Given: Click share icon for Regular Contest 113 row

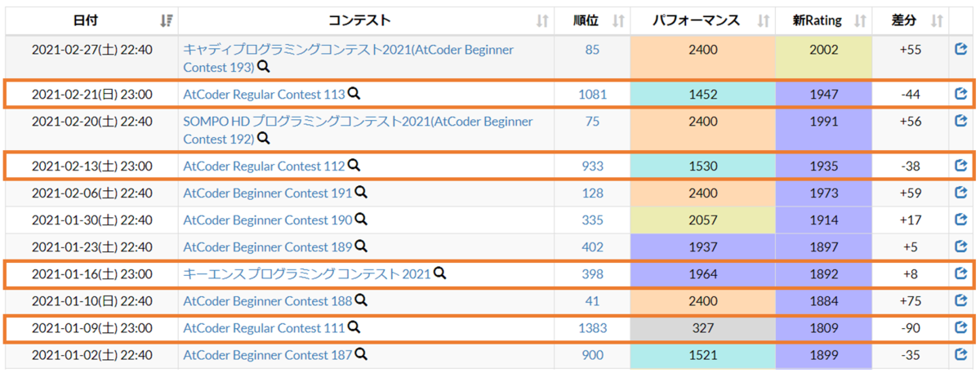Looking at the screenshot, I should 961,95.
